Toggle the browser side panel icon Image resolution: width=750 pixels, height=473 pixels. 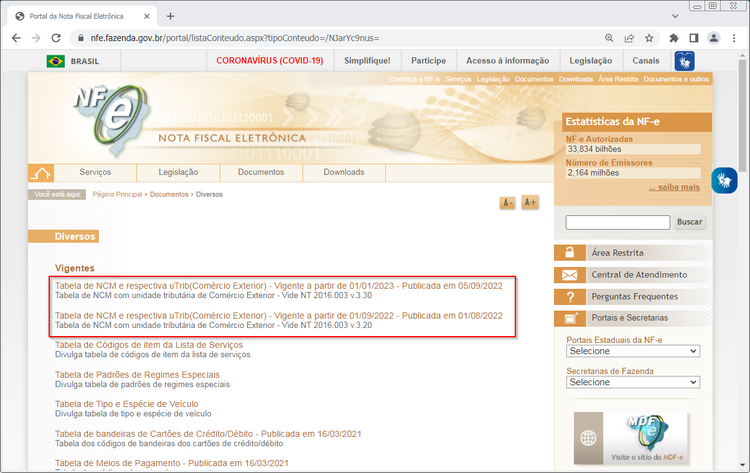pyautogui.click(x=694, y=38)
